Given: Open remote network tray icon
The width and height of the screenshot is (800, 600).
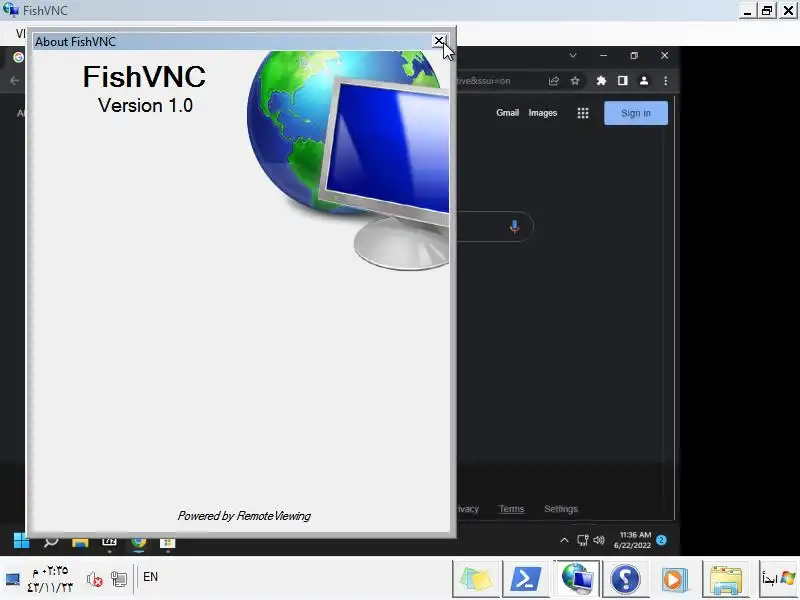Looking at the screenshot, I should [582, 540].
